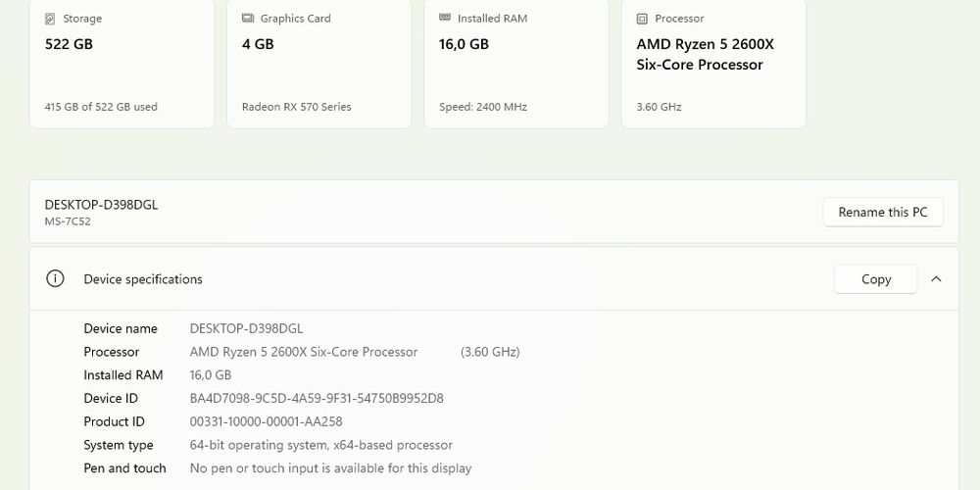The width and height of the screenshot is (980, 490).
Task: Open the AMD Ryzen 5 2600X processor card
Action: point(713,64)
